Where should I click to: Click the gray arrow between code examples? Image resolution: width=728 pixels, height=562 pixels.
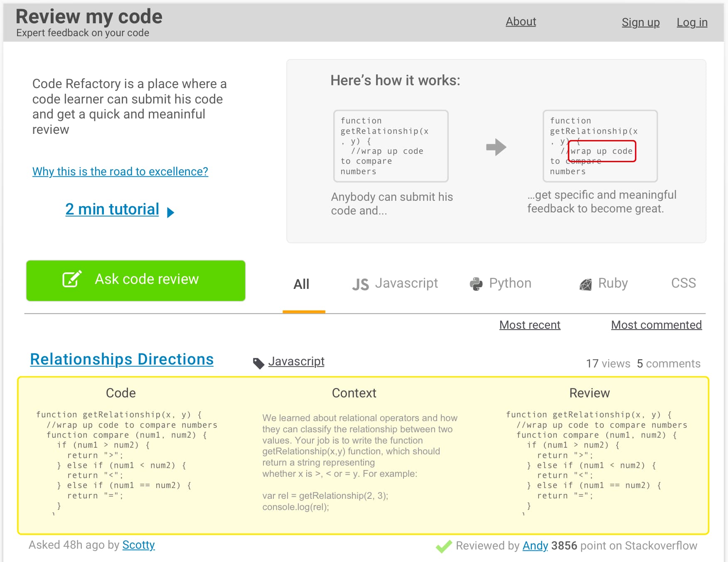tap(496, 147)
